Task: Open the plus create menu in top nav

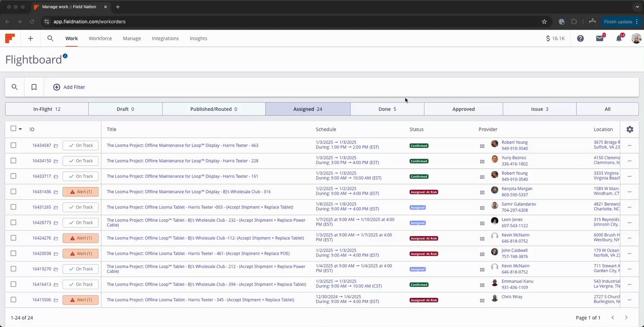Action: (30, 39)
